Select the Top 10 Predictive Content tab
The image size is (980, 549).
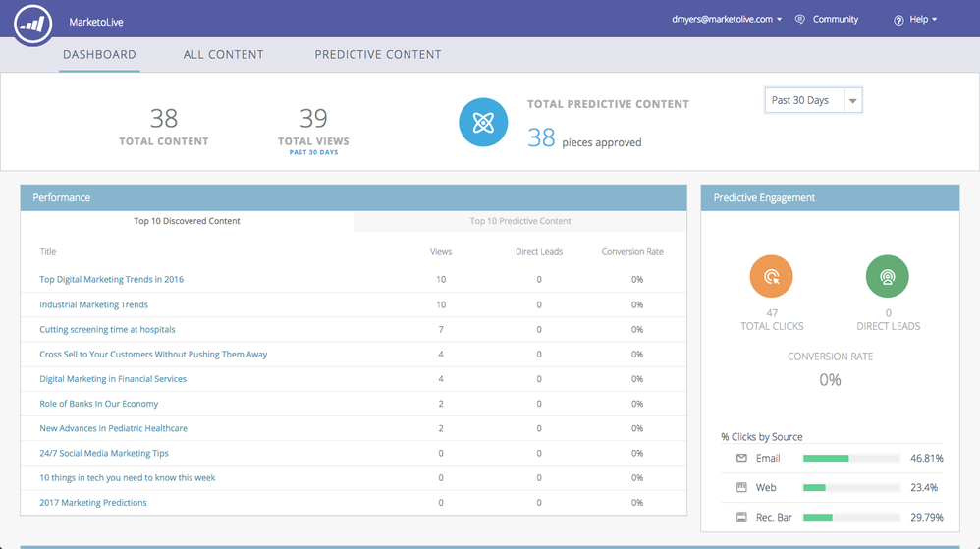tap(520, 221)
